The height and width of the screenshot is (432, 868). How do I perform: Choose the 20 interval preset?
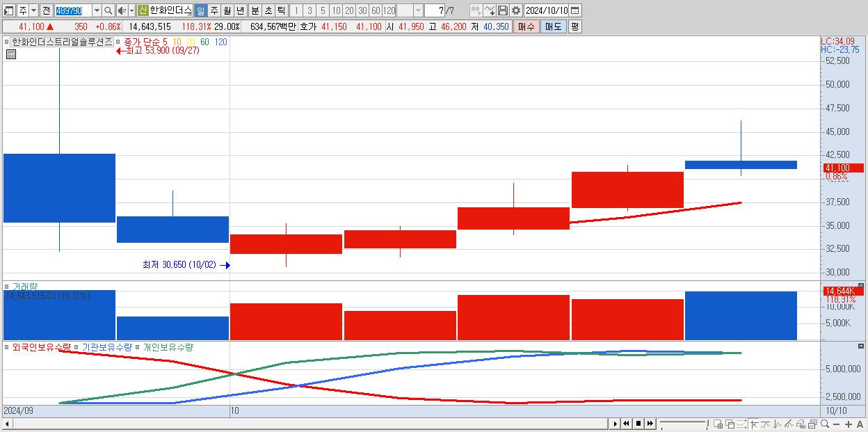click(x=349, y=10)
